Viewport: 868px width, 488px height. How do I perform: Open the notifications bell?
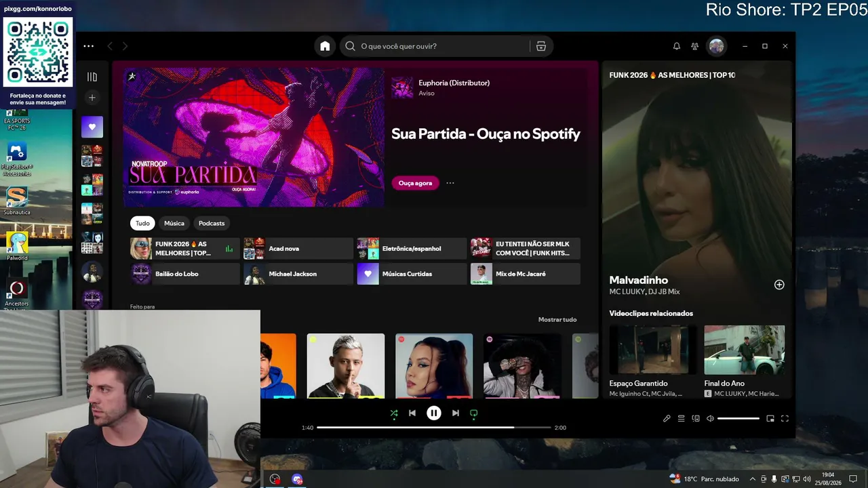tap(676, 46)
